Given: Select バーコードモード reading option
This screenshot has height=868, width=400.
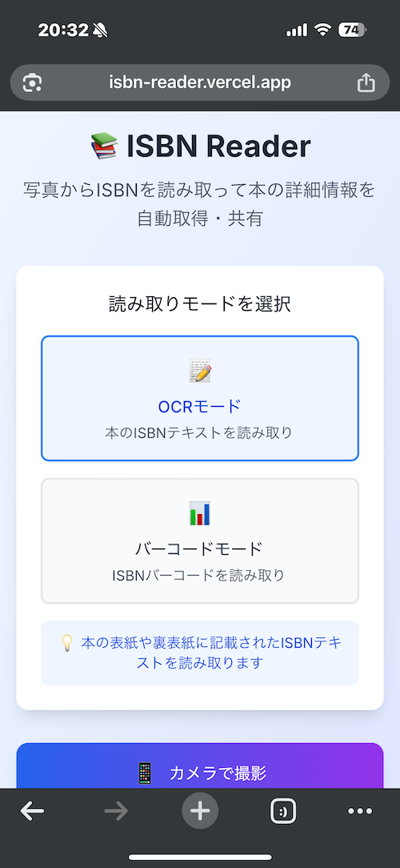Looking at the screenshot, I should coord(200,540).
